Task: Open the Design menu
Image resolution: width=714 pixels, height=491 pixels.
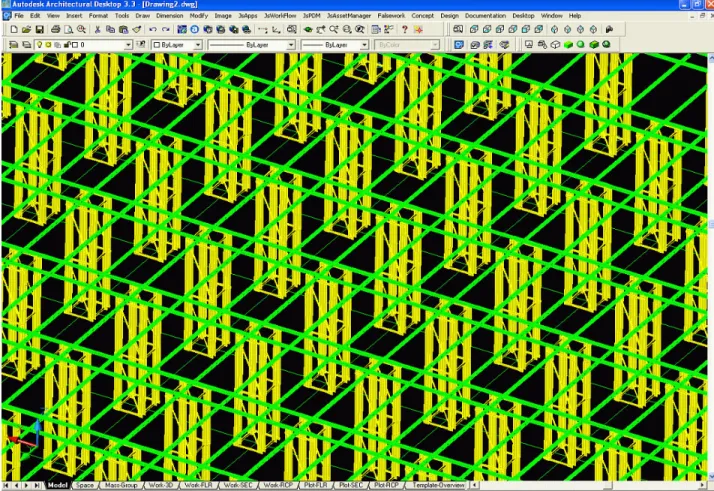Action: pyautogui.click(x=449, y=15)
